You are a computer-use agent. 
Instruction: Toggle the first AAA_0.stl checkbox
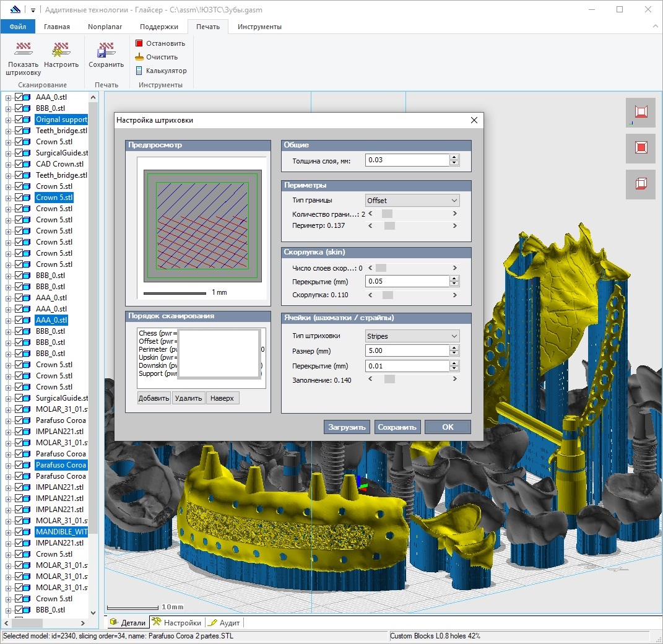(19, 97)
